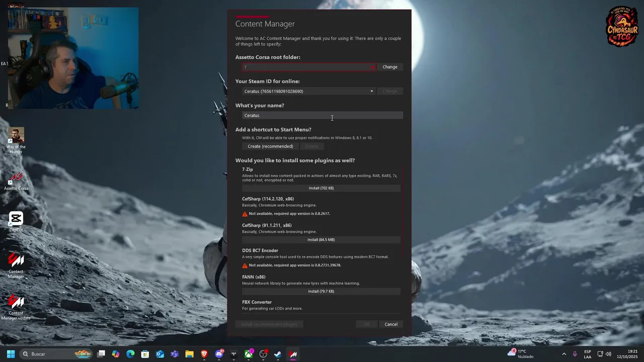
Task: Open Microsoft Store from the taskbar
Action: [x=145, y=354]
